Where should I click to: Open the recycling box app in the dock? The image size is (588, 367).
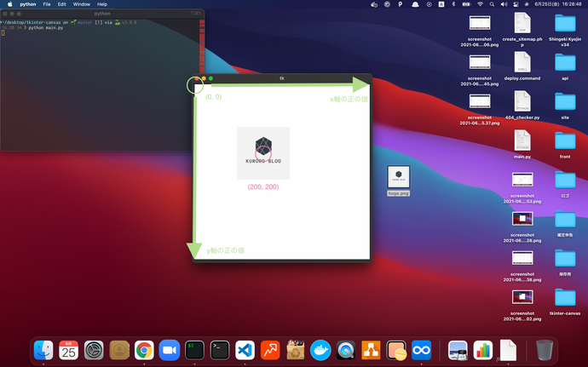(296, 349)
